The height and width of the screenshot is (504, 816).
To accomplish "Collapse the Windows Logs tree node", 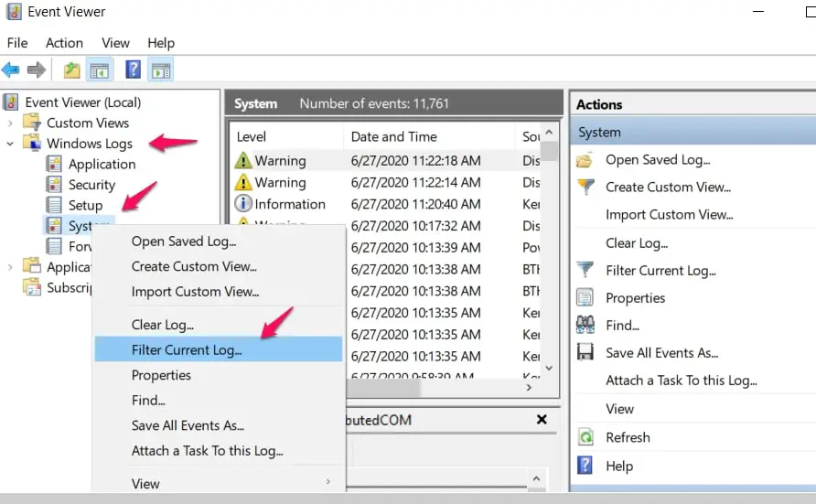I will [10, 144].
